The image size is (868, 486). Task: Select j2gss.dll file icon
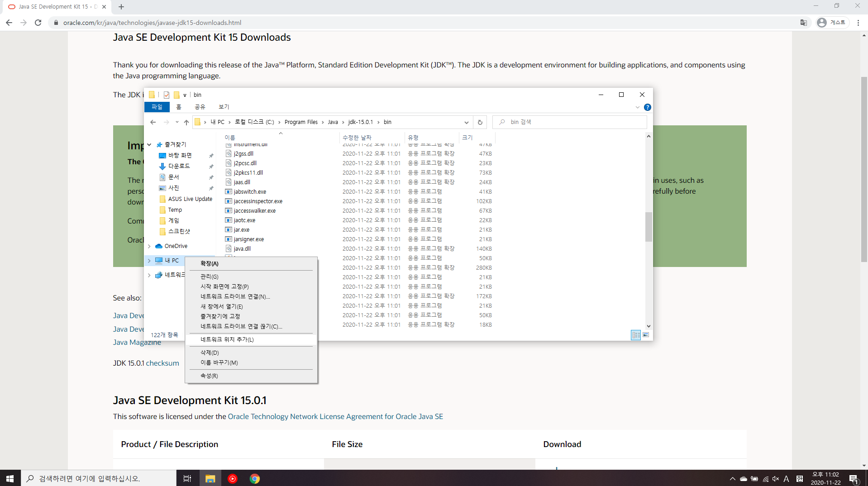(229, 154)
